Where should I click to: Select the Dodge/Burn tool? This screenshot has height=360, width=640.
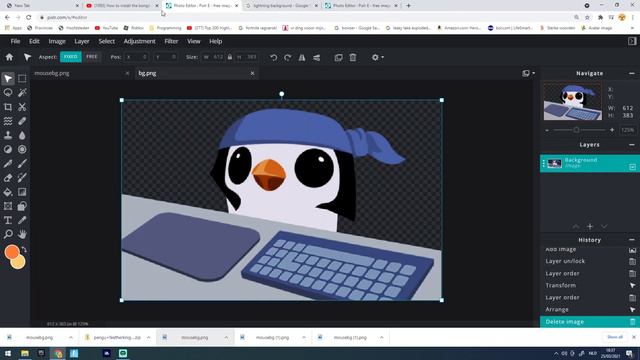point(8,149)
